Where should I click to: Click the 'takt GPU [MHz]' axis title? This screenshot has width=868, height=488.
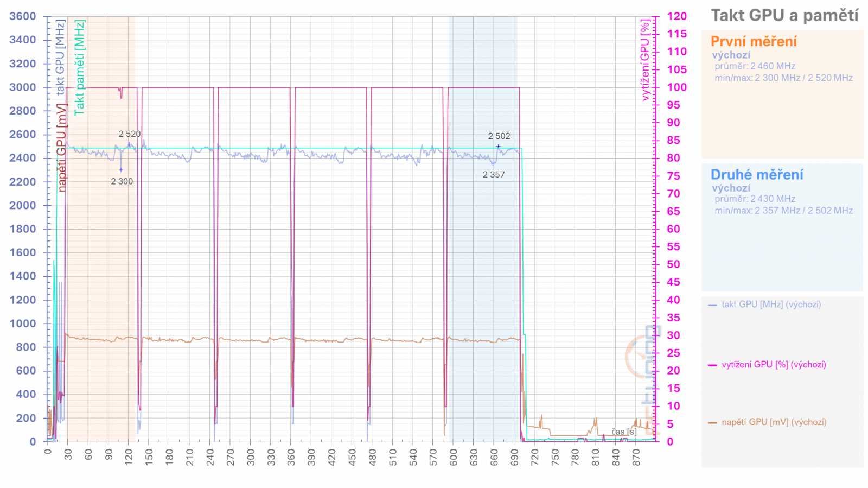coord(60,57)
